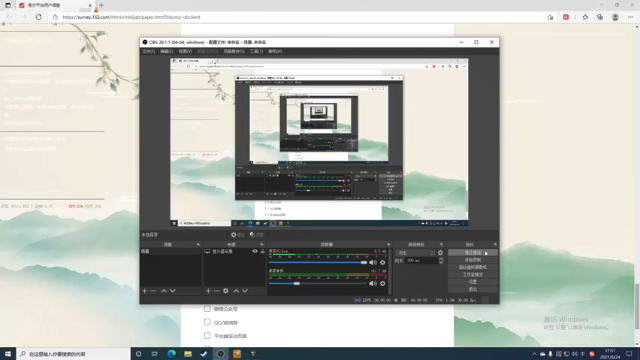Open source properties gear in Sources panel
Image resolution: width=640 pixels, height=360 pixels.
coord(226,291)
